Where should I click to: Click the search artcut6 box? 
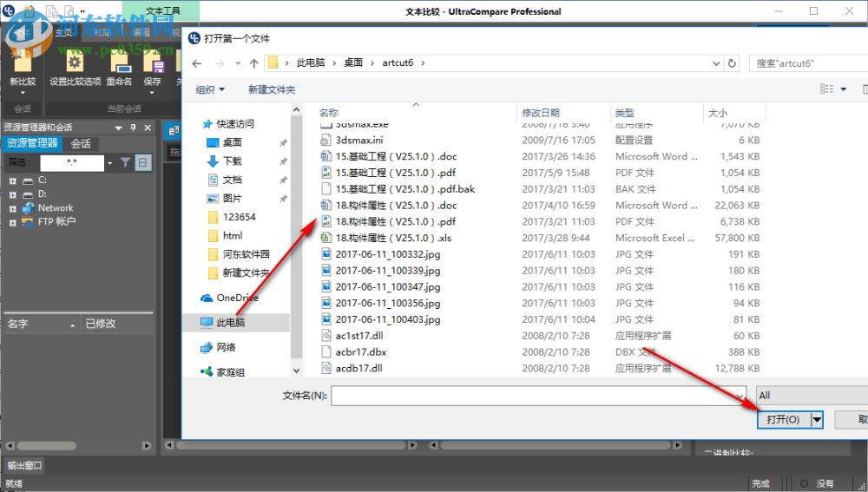(x=808, y=63)
